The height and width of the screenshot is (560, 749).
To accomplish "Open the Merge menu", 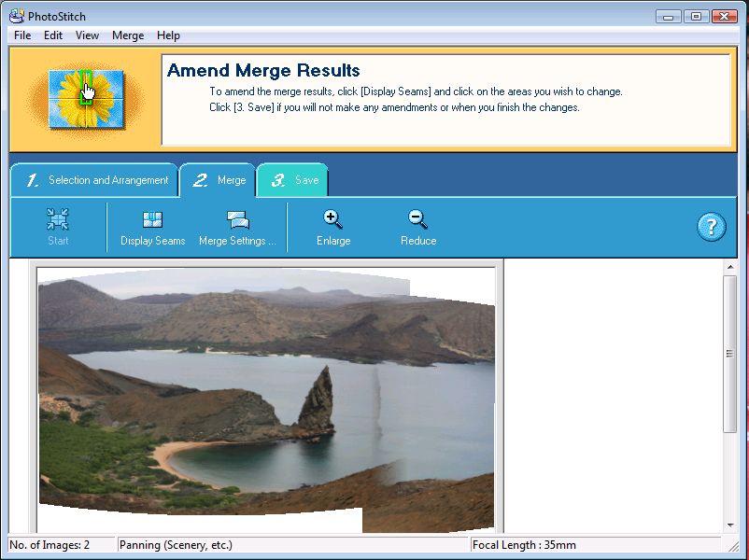I will pyautogui.click(x=127, y=35).
